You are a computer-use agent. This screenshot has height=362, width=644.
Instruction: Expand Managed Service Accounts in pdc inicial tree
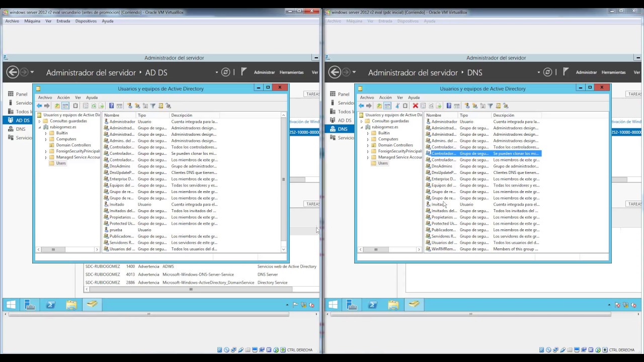(x=368, y=157)
